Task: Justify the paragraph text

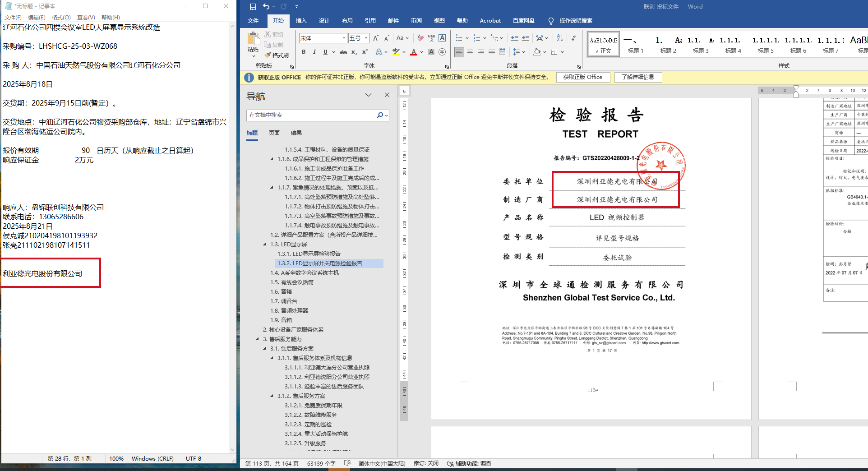Action: coord(492,52)
